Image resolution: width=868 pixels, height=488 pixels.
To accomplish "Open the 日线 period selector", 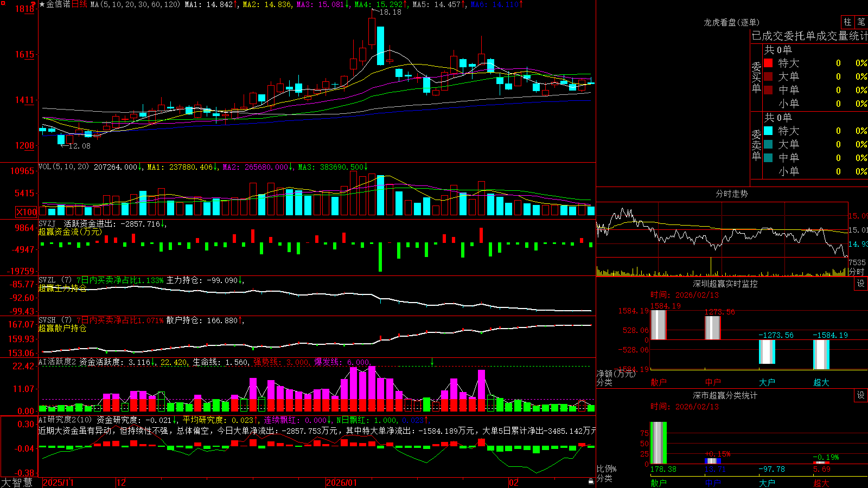I will (79, 4).
